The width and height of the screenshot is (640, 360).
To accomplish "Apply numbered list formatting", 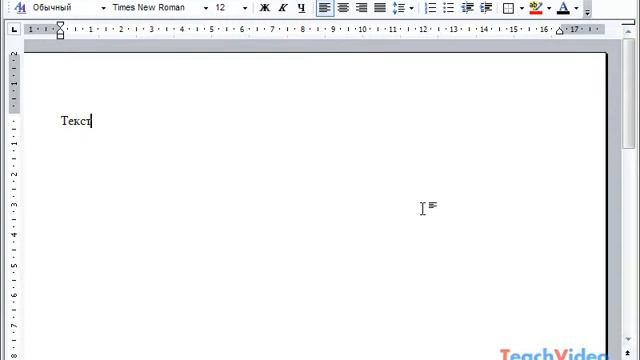I will point(430,8).
